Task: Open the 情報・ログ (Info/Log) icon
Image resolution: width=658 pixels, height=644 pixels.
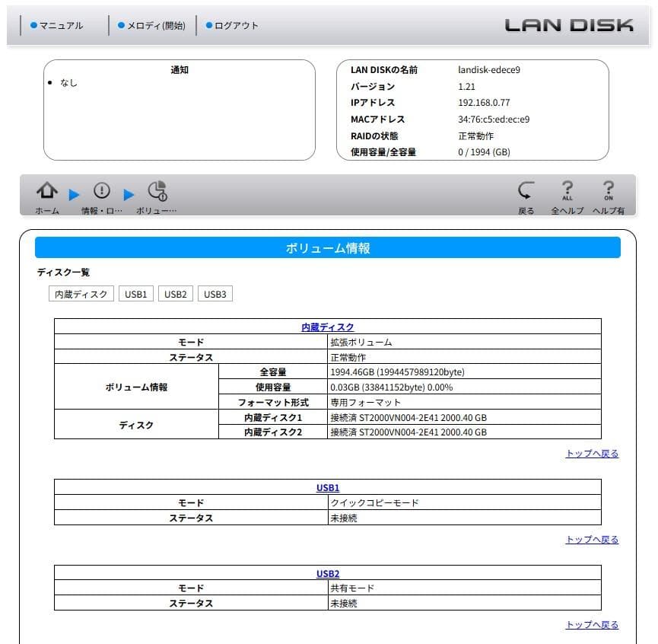Action: pos(101,192)
